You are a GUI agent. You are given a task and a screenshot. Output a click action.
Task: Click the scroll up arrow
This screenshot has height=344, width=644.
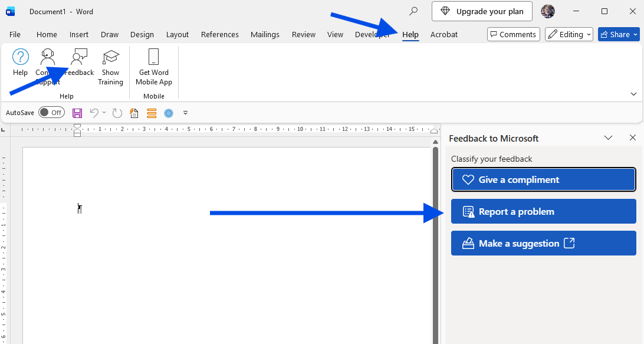[x=435, y=142]
